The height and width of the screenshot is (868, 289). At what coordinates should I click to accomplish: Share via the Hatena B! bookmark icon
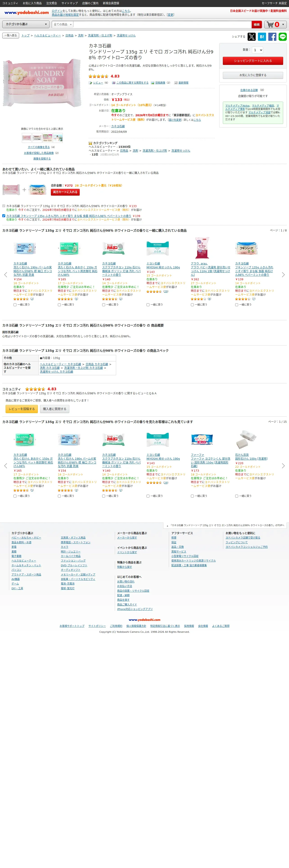click(262, 37)
